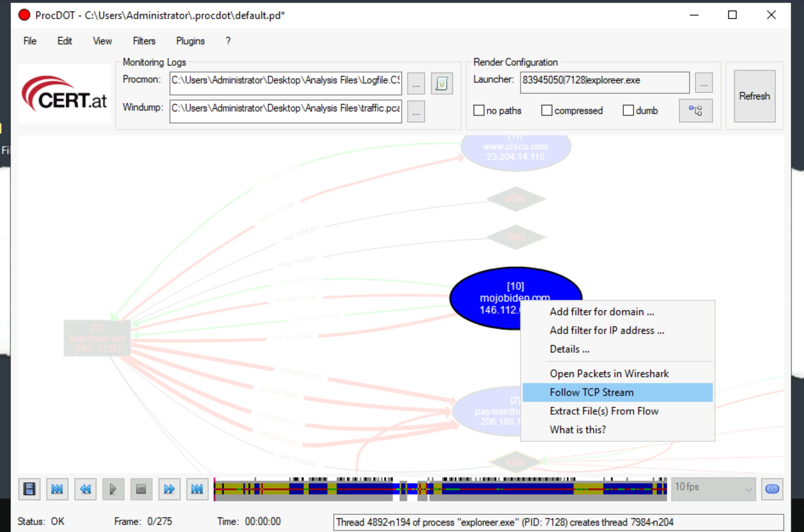
Task: Click the Unicode script icon beside Procmon path
Action: click(441, 83)
